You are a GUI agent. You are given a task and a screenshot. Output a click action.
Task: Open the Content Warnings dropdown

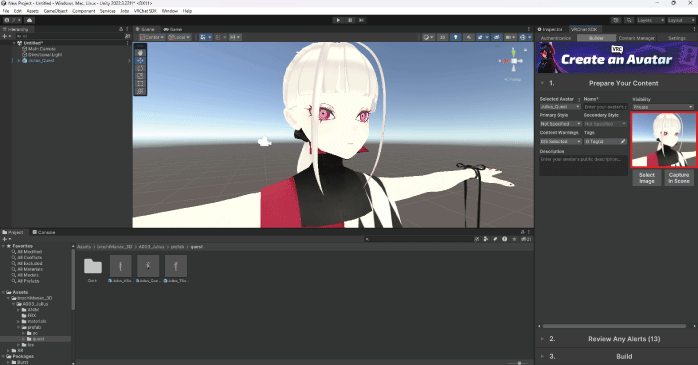(560, 142)
